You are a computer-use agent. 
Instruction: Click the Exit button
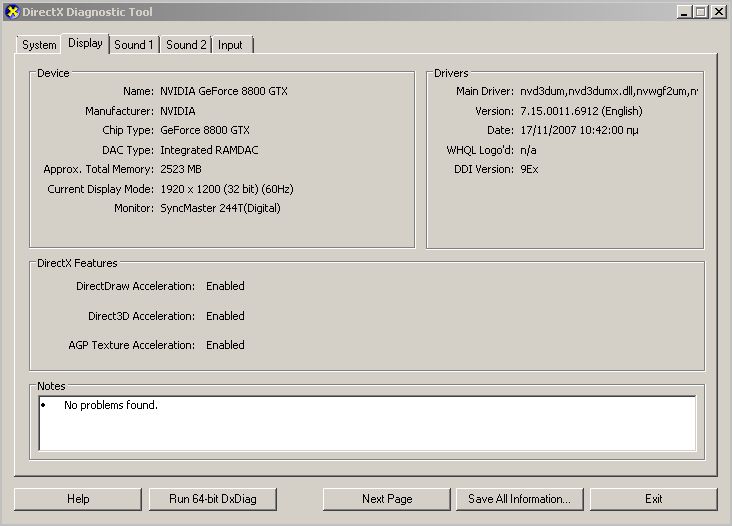pos(654,499)
